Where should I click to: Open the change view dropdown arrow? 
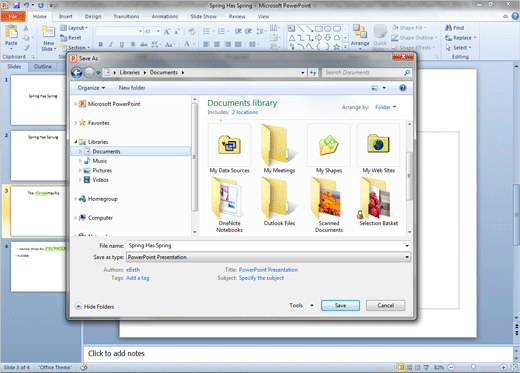click(x=384, y=88)
